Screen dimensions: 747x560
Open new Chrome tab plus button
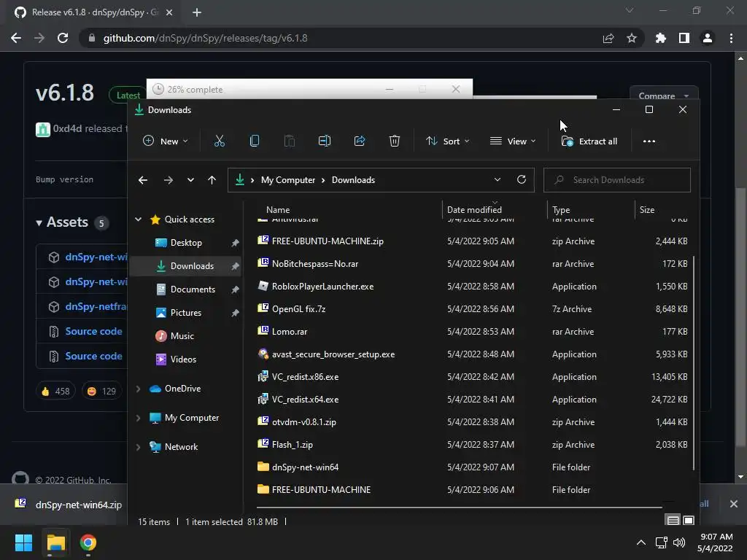pyautogui.click(x=197, y=12)
